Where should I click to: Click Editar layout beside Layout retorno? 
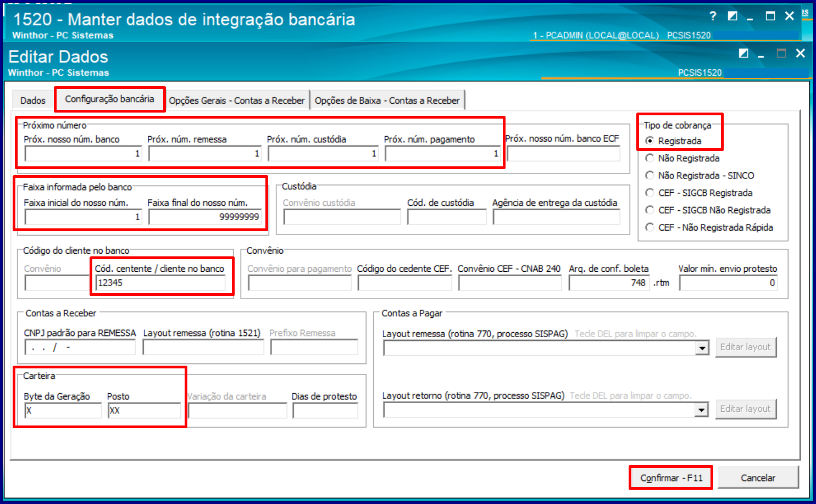(746, 409)
